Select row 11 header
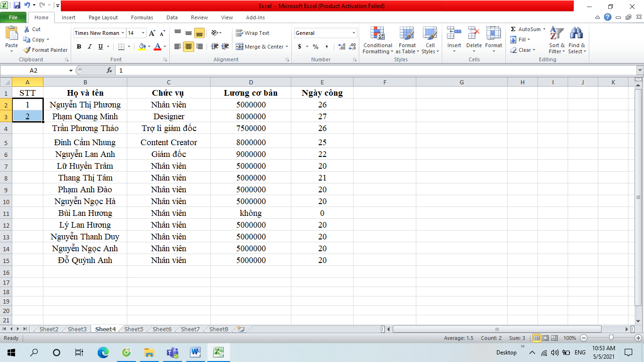This screenshot has height=362, width=644. tap(6, 213)
